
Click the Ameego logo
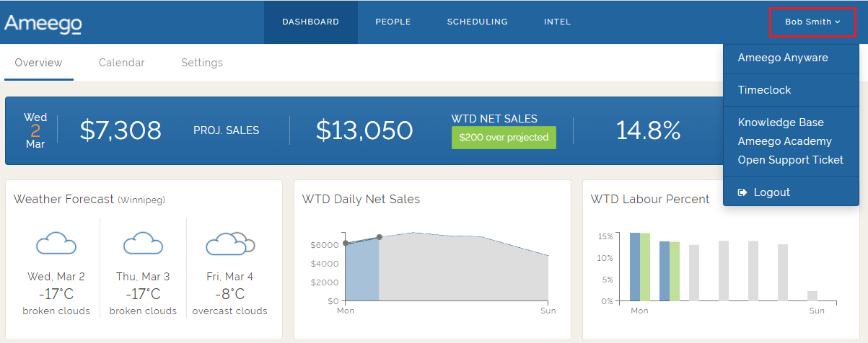43,23
